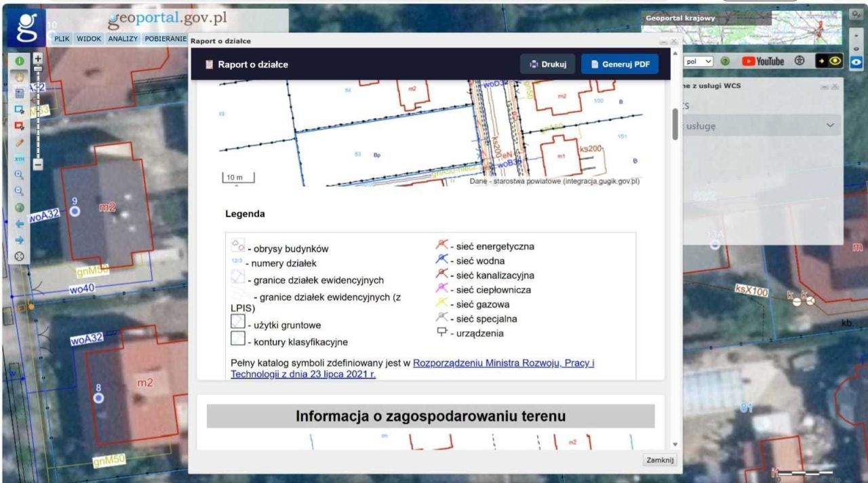
Task: Click the report dialog vertical scrollbar thumb
Action: (675, 124)
